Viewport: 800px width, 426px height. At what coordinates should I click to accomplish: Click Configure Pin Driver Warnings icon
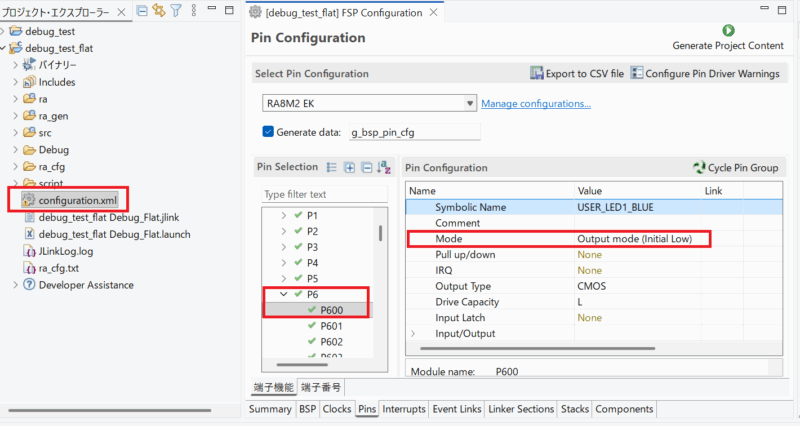637,73
